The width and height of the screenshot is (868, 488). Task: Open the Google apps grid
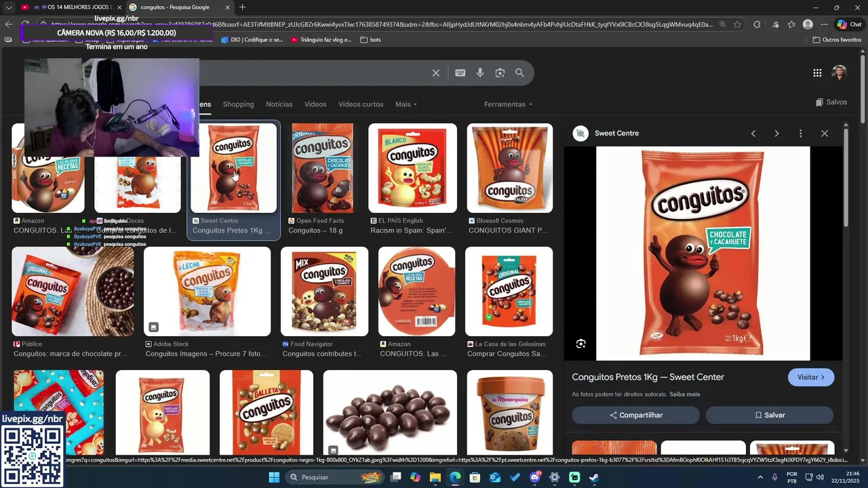[x=817, y=73]
